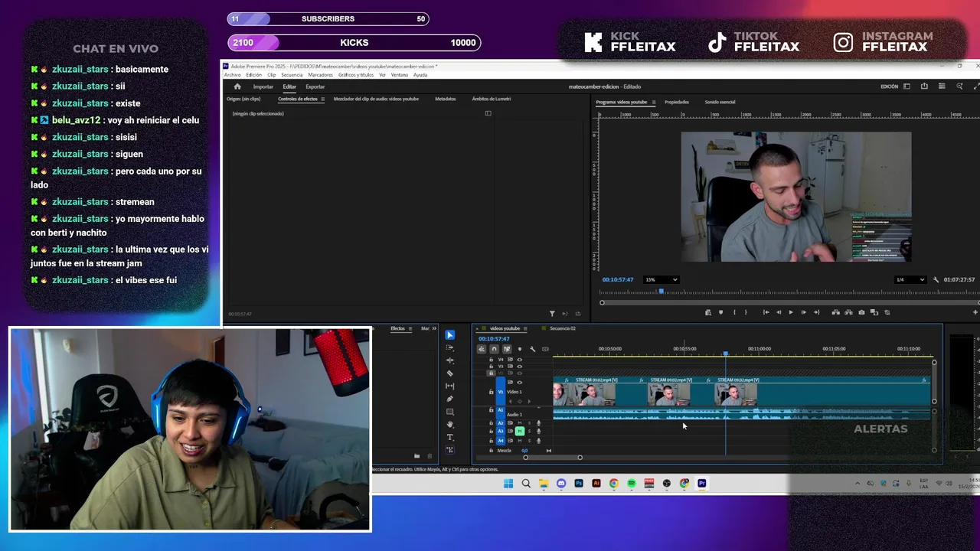This screenshot has height=551, width=980.
Task: Hide the V4 track output
Action: tap(520, 360)
